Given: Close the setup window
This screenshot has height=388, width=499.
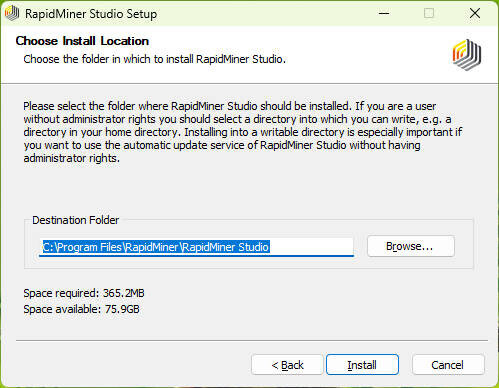Looking at the screenshot, I should click(x=475, y=13).
